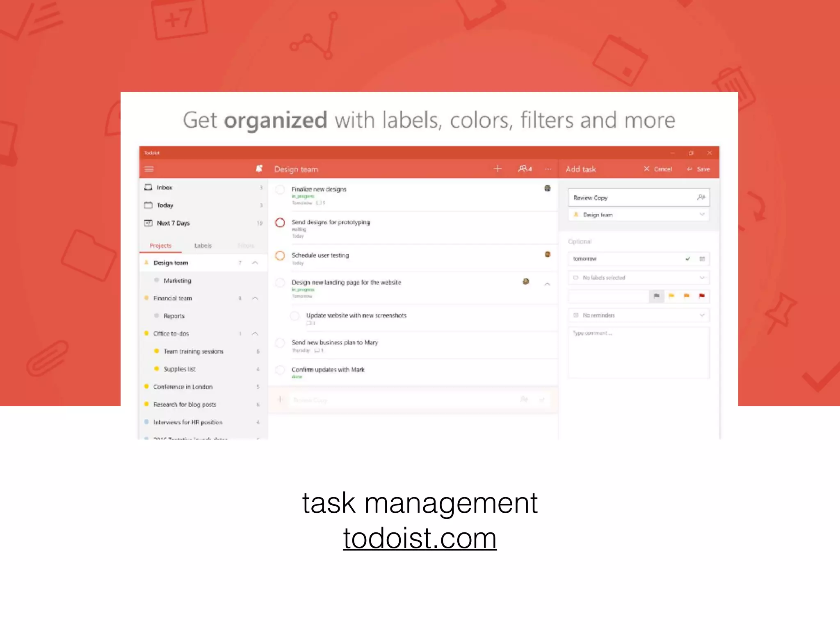Open the notifications bell icon
This screenshot has width=840, height=630.
point(259,169)
